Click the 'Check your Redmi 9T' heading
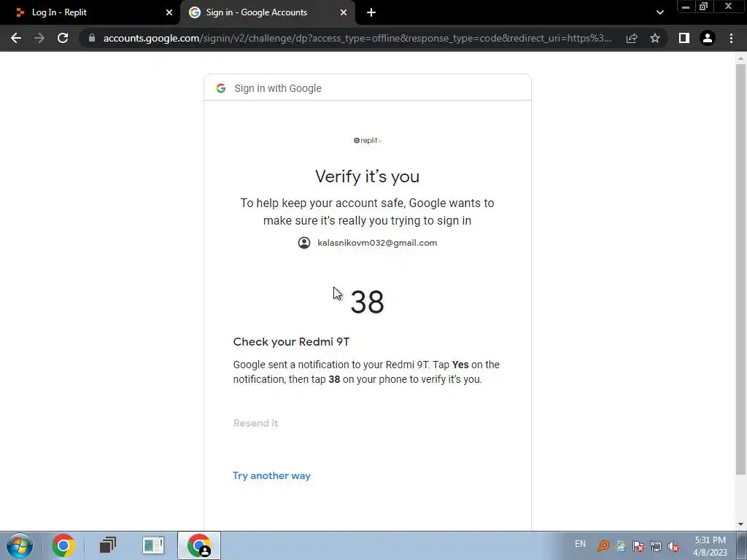 (291, 342)
